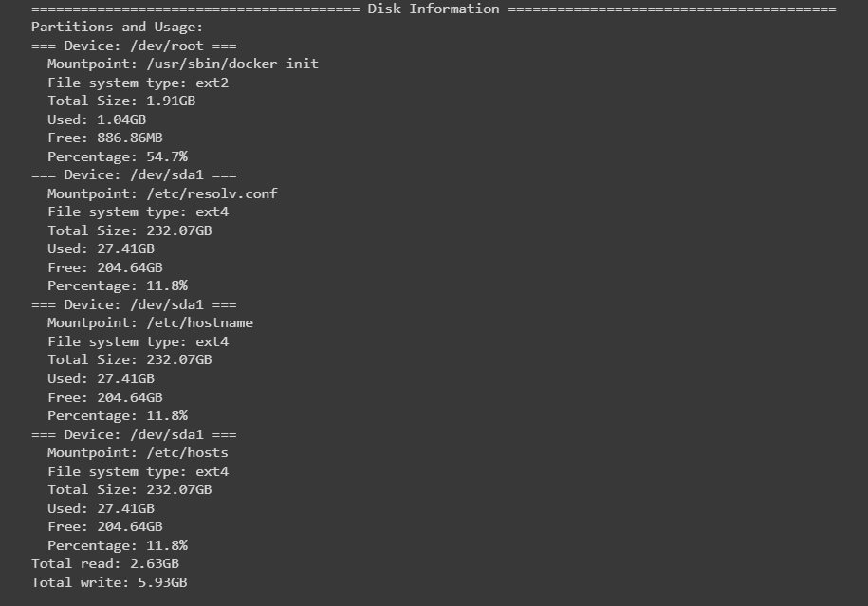
Task: Select the /dev/root device heading
Action: pos(134,46)
